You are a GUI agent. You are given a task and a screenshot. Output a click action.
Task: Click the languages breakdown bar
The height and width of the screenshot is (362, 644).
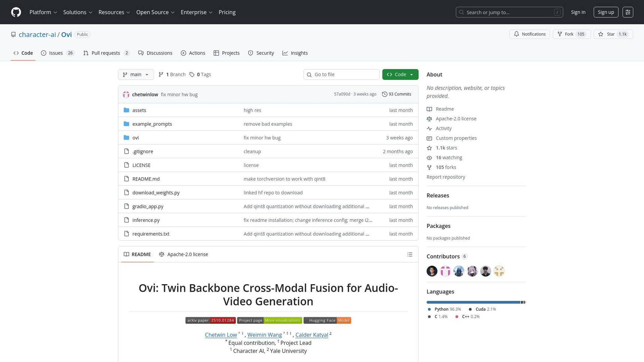[476, 302]
